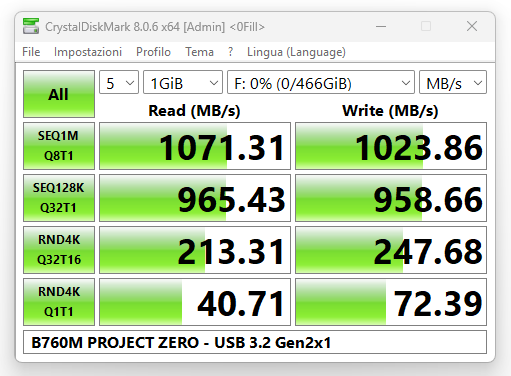This screenshot has height=376, width=511.
Task: Click the Read (MB/s) column header
Action: coord(194,111)
